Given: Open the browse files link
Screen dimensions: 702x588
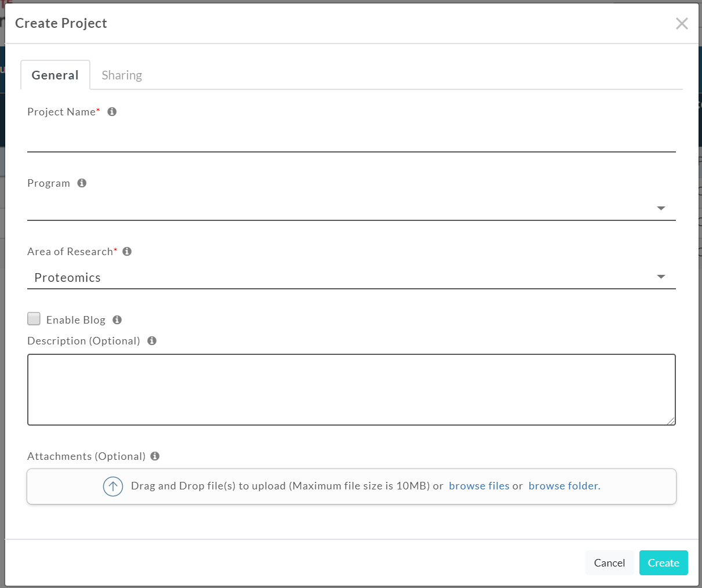Looking at the screenshot, I should [x=479, y=486].
